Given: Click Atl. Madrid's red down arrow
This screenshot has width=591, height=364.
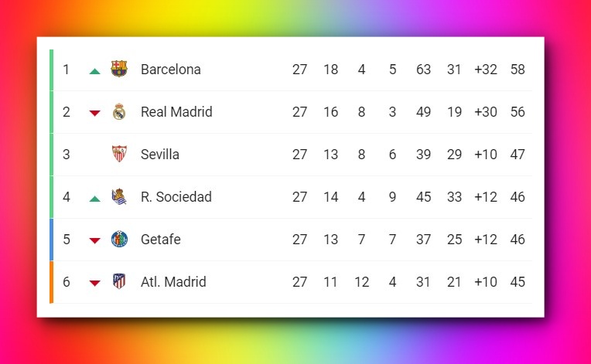Looking at the screenshot, I should point(94,283).
